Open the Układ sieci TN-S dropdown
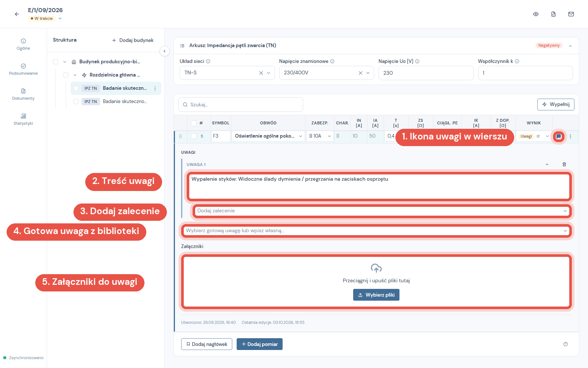Image resolution: width=588 pixels, height=368 pixels. click(227, 73)
